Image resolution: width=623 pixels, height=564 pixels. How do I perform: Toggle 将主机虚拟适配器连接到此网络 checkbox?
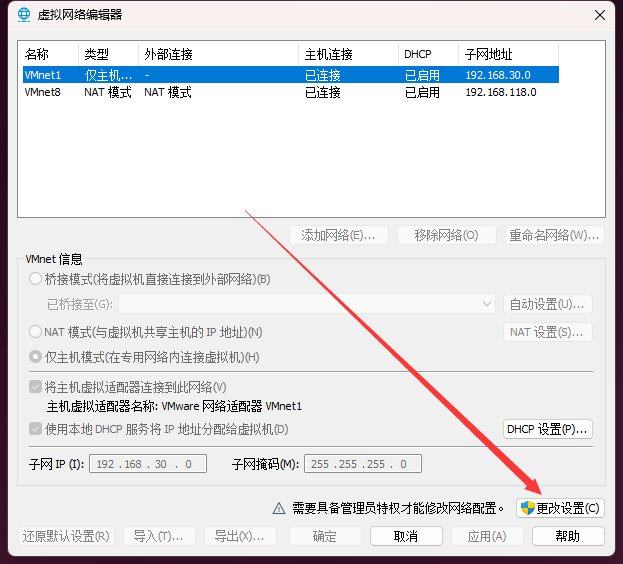[x=35, y=386]
